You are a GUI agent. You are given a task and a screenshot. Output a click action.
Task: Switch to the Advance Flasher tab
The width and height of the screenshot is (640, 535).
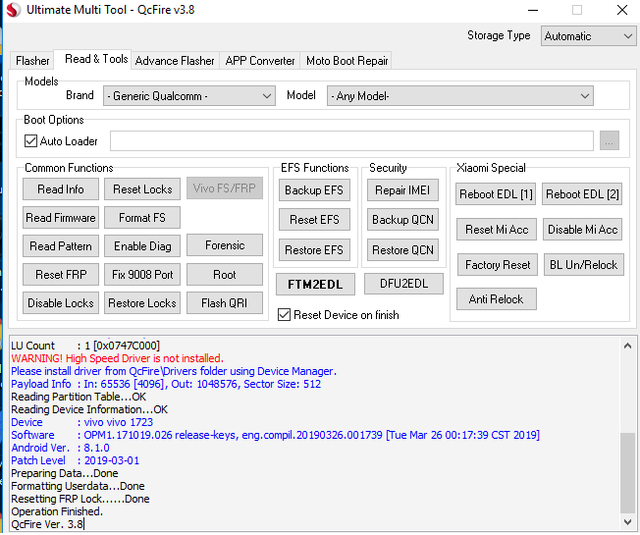point(175,61)
